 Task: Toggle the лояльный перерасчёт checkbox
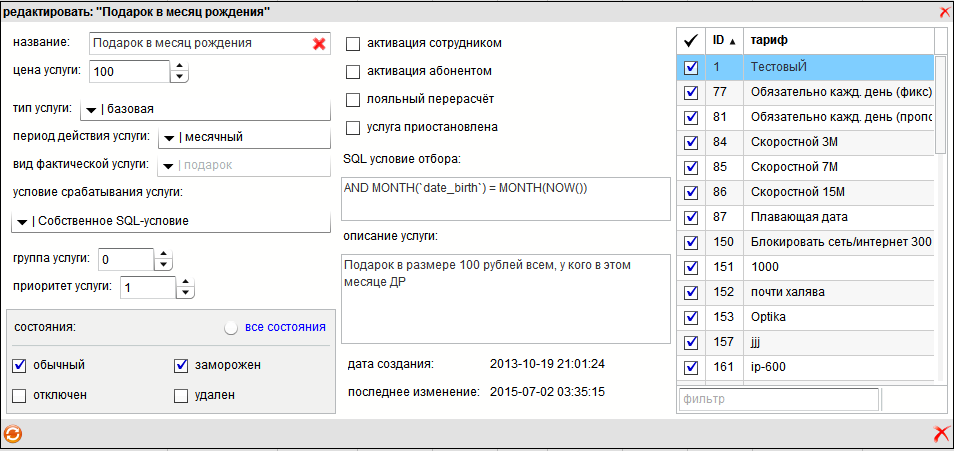(353, 100)
